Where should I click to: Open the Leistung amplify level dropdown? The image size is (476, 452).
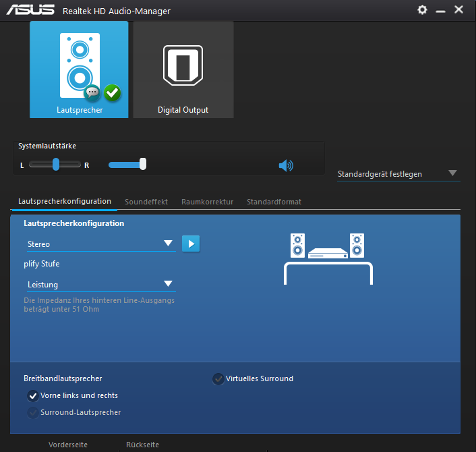pyautogui.click(x=101, y=285)
